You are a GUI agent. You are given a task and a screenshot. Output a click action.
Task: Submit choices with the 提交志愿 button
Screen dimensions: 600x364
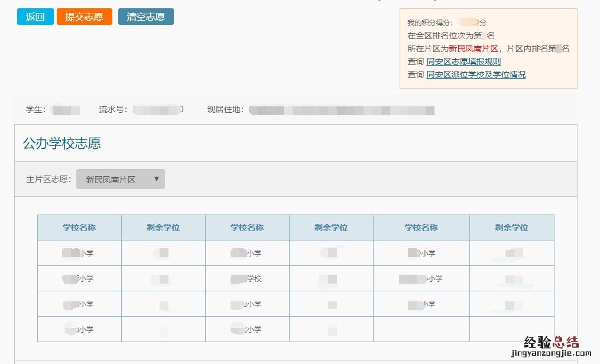click(84, 17)
